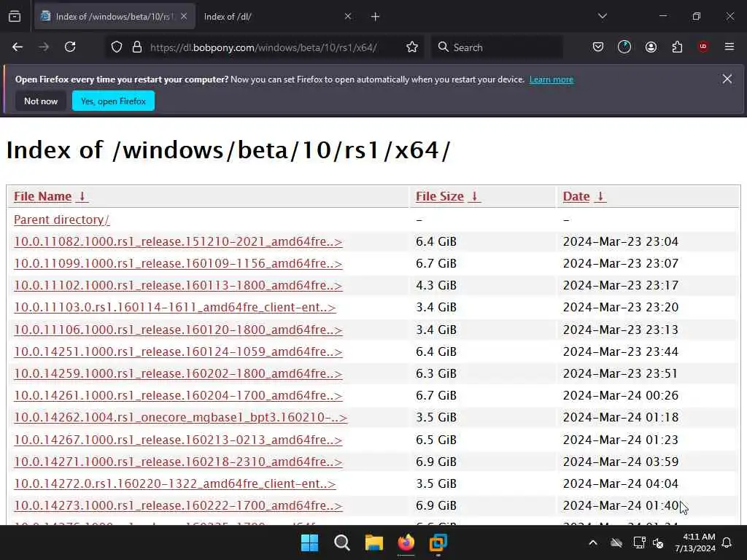747x560 pixels.
Task: Select the 10.0.11106.1000 rs1_release link
Action: coord(178,330)
